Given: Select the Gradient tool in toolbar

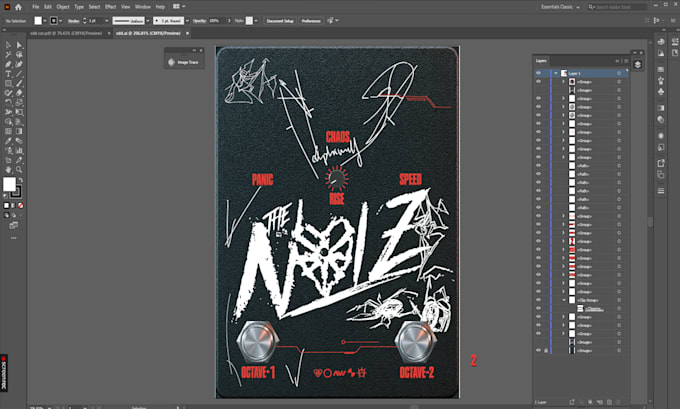Looking at the screenshot, I should tap(19, 131).
